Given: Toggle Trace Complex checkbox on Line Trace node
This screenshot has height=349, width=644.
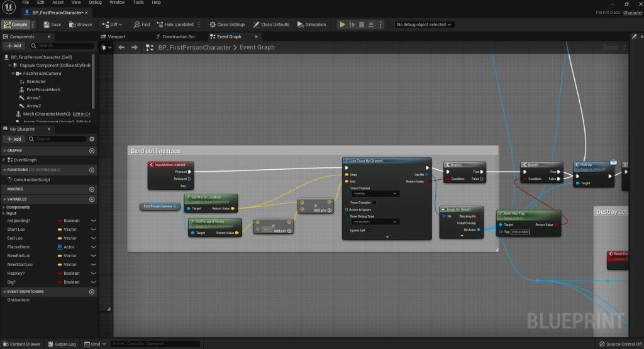Looking at the screenshot, I should 374,202.
